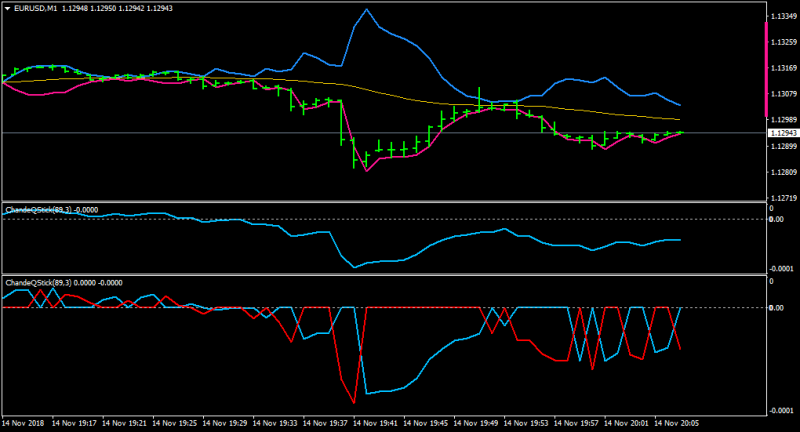Click the 14 Nov 19:17 time label
Screen dimensions: 800x432
click(x=74, y=423)
